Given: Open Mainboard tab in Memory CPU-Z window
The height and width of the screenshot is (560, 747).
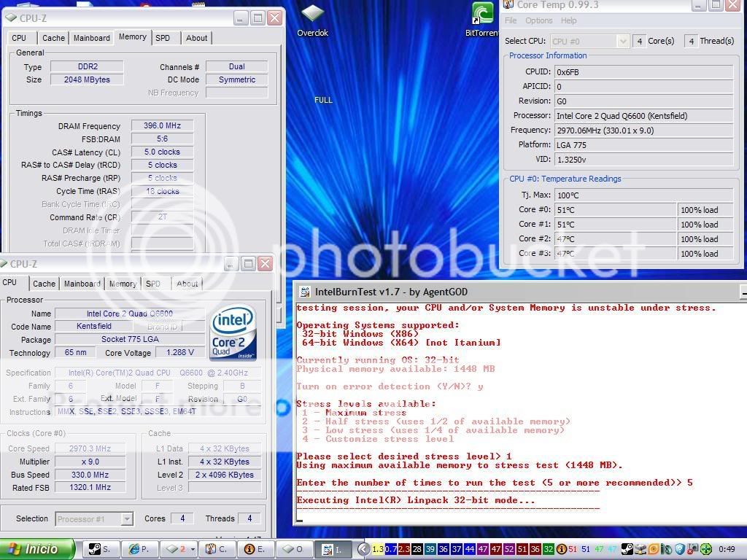Looking at the screenshot, I should tap(91, 38).
